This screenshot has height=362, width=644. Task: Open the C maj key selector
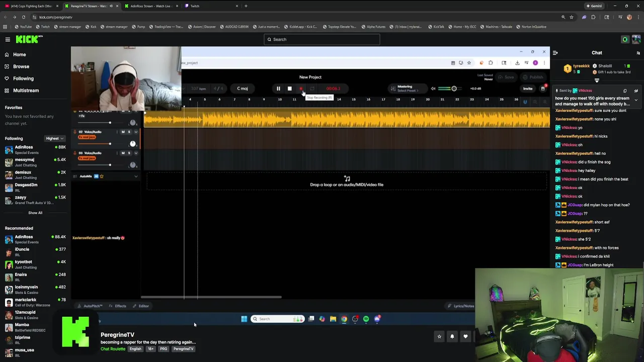point(243,88)
